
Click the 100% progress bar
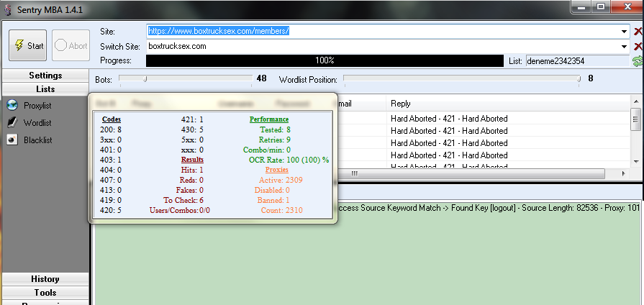(325, 60)
